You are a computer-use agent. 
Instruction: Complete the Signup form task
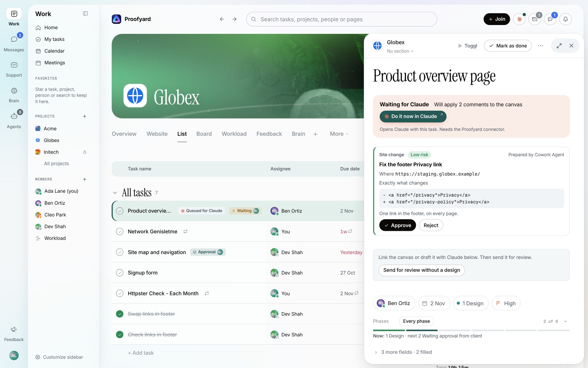coord(120,273)
